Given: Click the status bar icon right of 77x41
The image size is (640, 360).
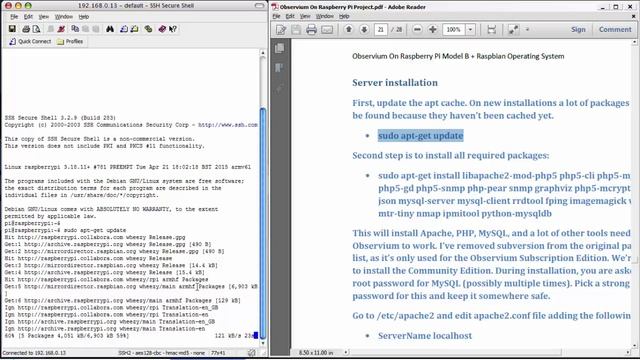Looking at the screenshot, I should [251, 353].
